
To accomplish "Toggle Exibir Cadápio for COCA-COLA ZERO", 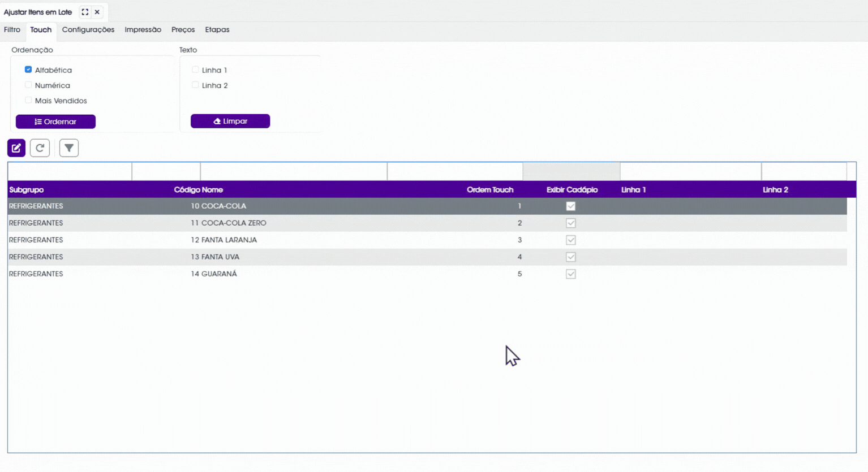I will click(x=571, y=223).
